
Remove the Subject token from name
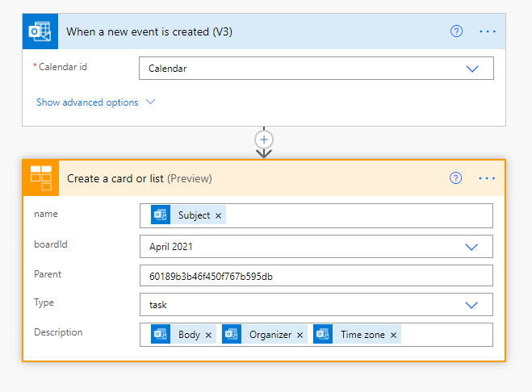(x=219, y=215)
